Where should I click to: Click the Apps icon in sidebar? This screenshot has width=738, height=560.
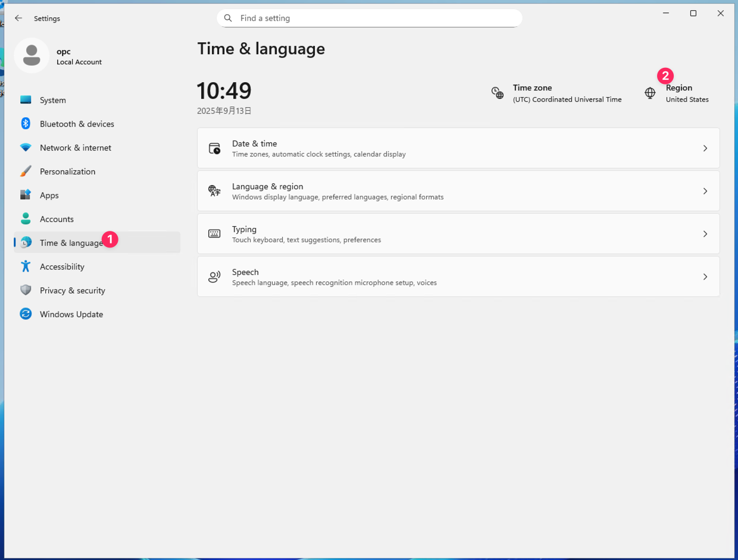point(26,195)
